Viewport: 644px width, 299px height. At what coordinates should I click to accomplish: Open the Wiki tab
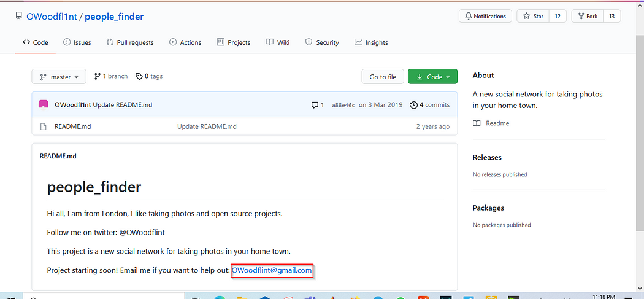coord(278,42)
